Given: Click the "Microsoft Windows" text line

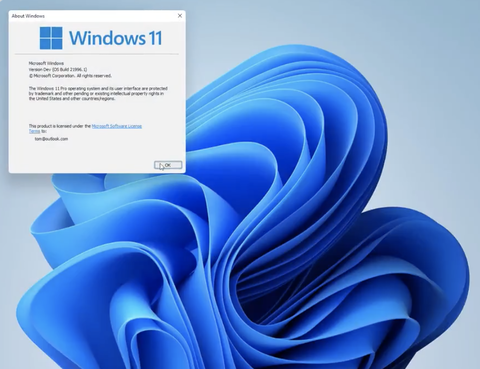Looking at the screenshot, I should pyautogui.click(x=46, y=63).
